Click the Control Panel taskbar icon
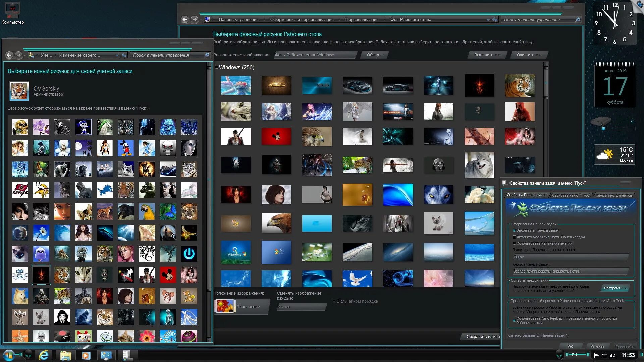Image resolution: width=644 pixels, height=362 pixels. click(x=106, y=355)
